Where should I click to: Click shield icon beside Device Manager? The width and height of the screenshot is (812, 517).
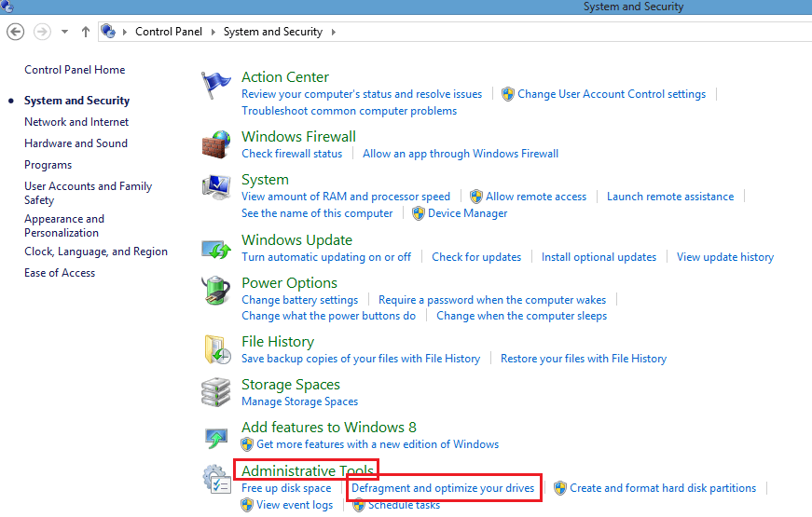(419, 213)
